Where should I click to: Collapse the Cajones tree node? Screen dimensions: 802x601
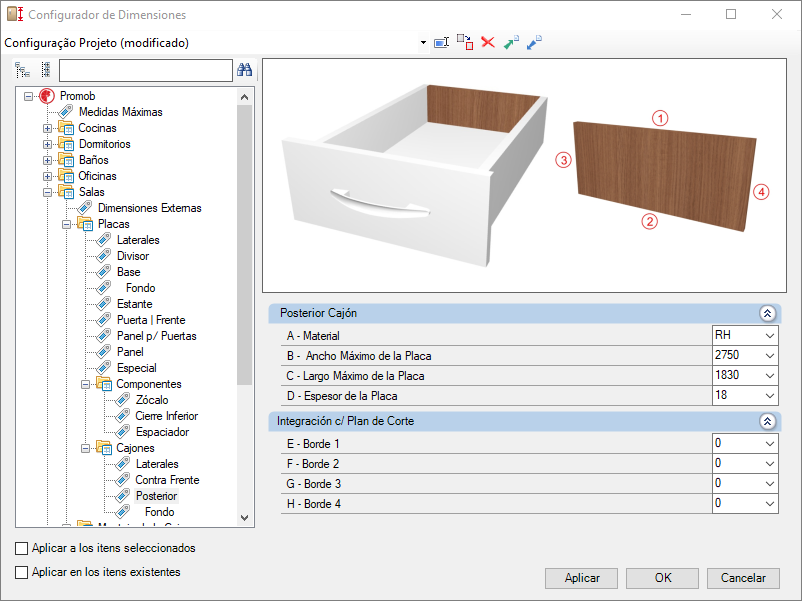click(85, 448)
